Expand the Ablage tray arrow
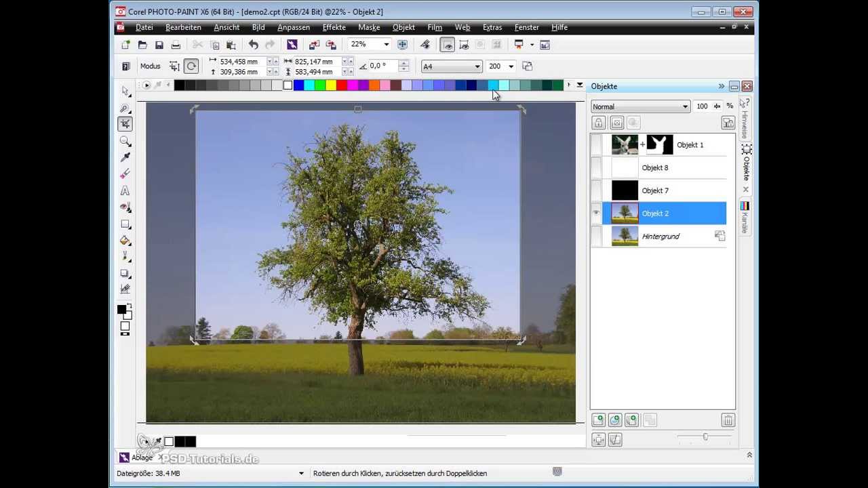Screen dimensions: 868x488 pos(749,455)
